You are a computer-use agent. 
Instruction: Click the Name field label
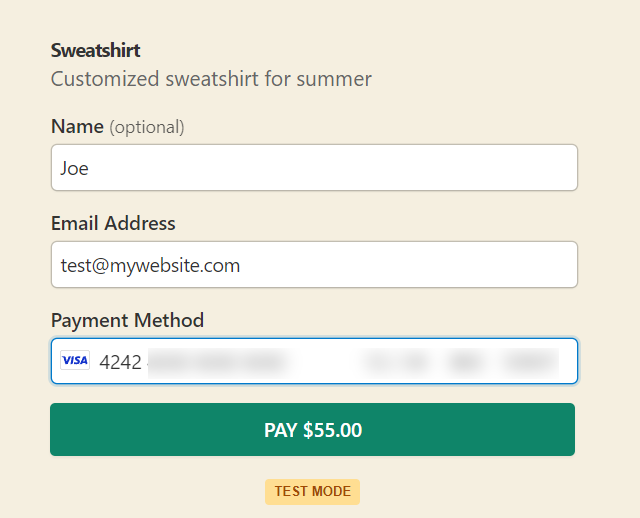click(77, 126)
